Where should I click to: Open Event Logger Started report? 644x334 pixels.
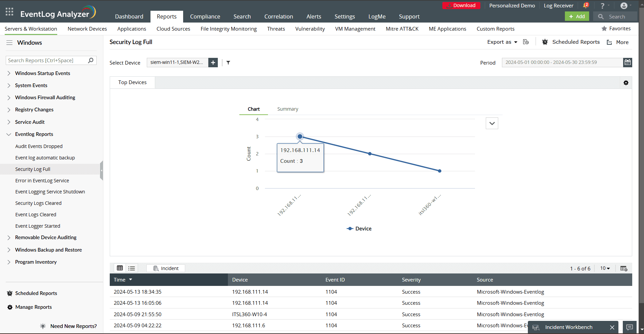click(x=38, y=226)
